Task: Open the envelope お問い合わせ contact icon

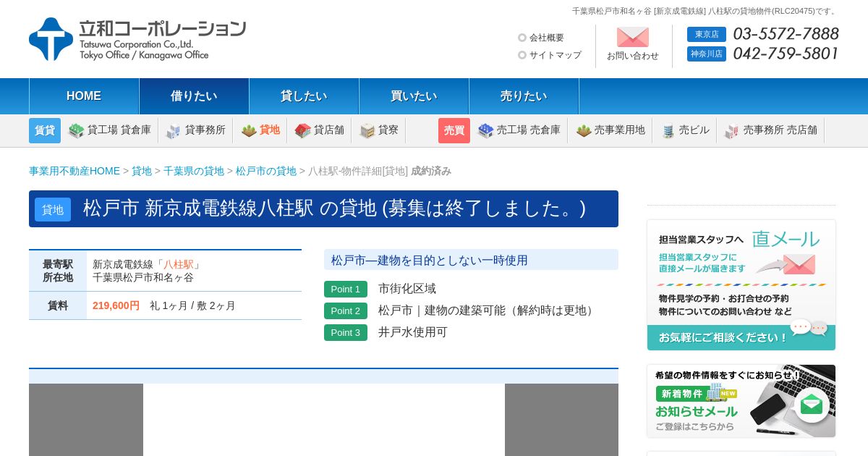Action: [x=633, y=37]
